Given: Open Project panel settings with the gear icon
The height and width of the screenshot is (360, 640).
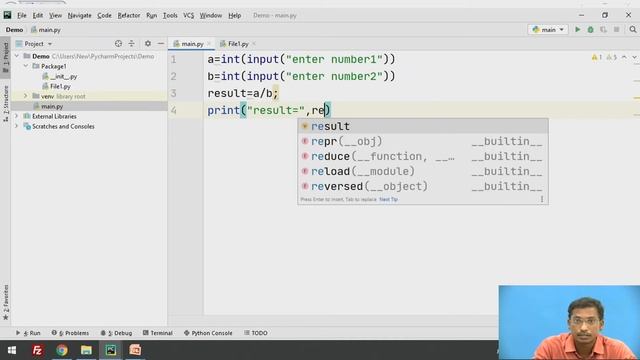Looking at the screenshot, I should click(x=148, y=44).
